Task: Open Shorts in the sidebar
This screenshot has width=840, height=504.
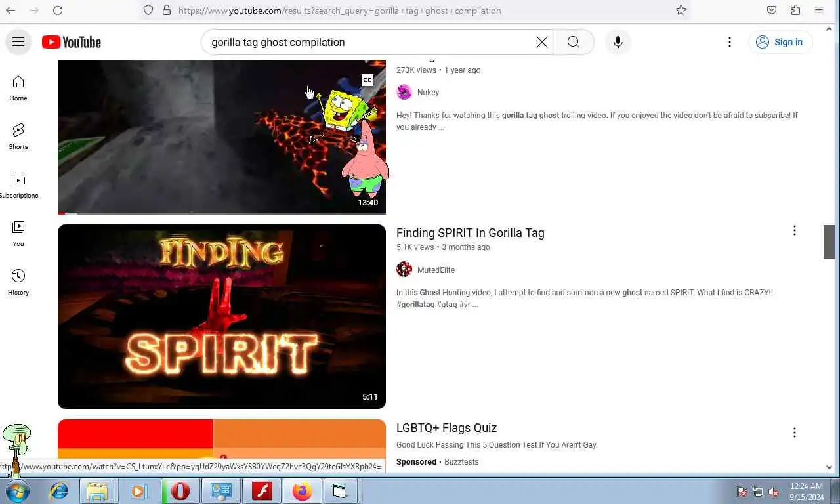Action: pos(18,136)
